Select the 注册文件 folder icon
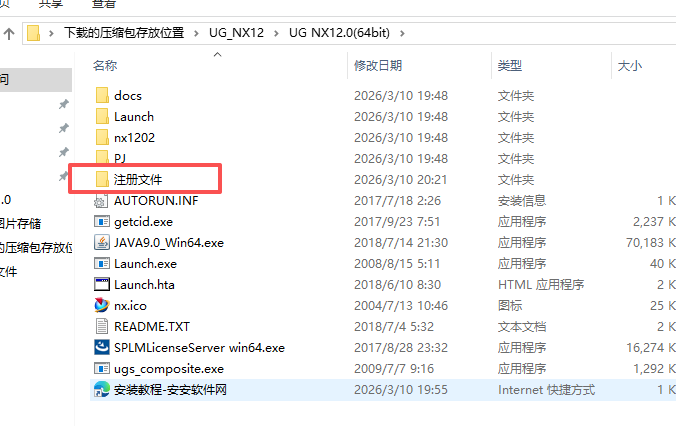This screenshot has width=676, height=426. coord(102,179)
